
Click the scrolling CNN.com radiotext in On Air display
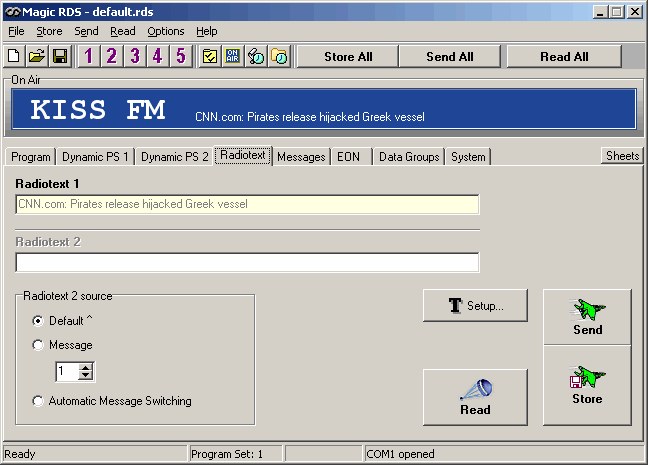click(310, 117)
